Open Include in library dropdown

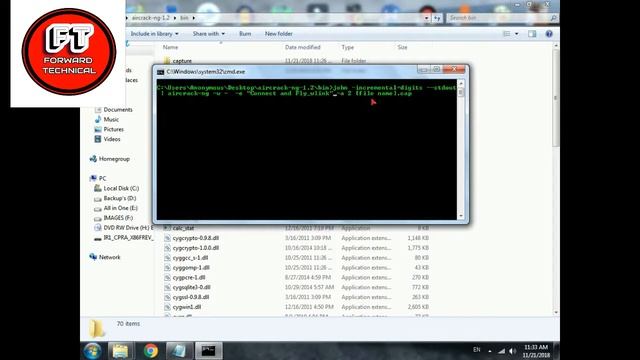(154, 34)
